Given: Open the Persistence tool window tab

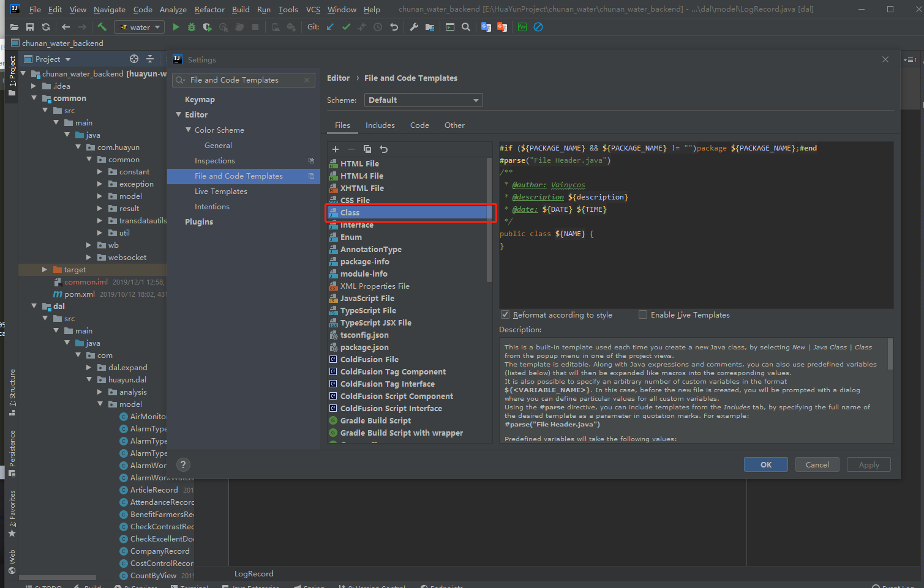Looking at the screenshot, I should click(x=12, y=453).
